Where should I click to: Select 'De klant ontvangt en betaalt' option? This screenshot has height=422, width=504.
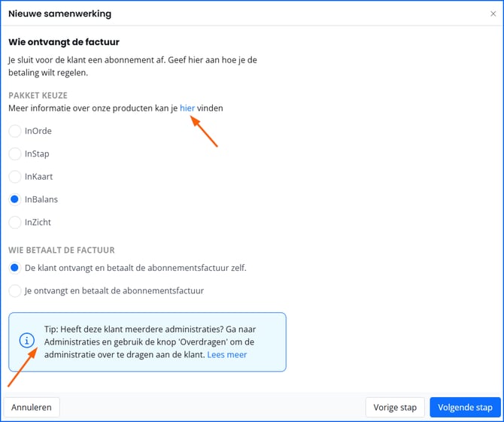tap(15, 268)
